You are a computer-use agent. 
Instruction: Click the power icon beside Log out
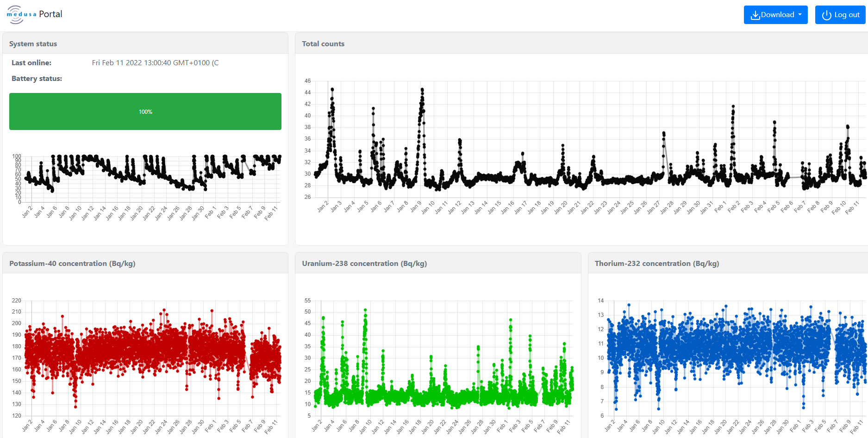826,15
